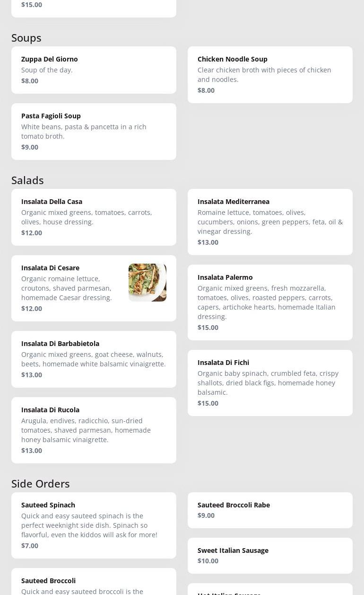The width and height of the screenshot is (364, 595).
Task: Choose the Chicken Noodle Soup card
Action: (x=270, y=75)
